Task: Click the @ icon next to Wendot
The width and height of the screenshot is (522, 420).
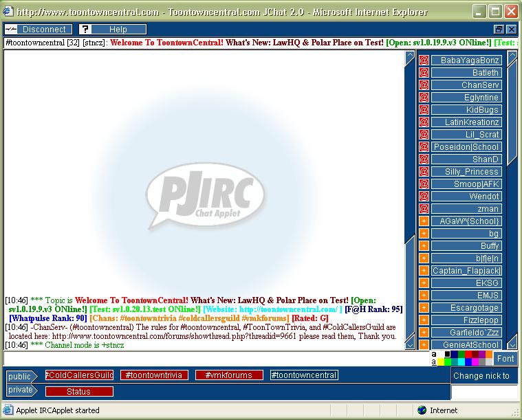Action: pos(424,197)
